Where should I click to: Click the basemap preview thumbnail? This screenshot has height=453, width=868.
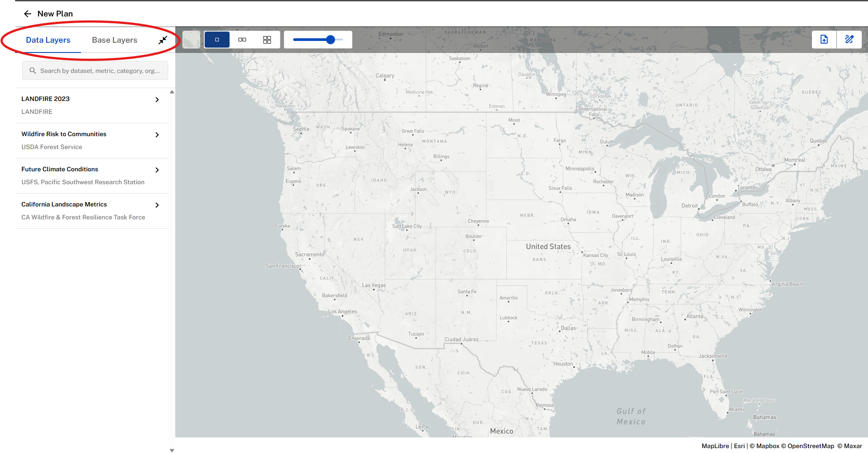191,40
